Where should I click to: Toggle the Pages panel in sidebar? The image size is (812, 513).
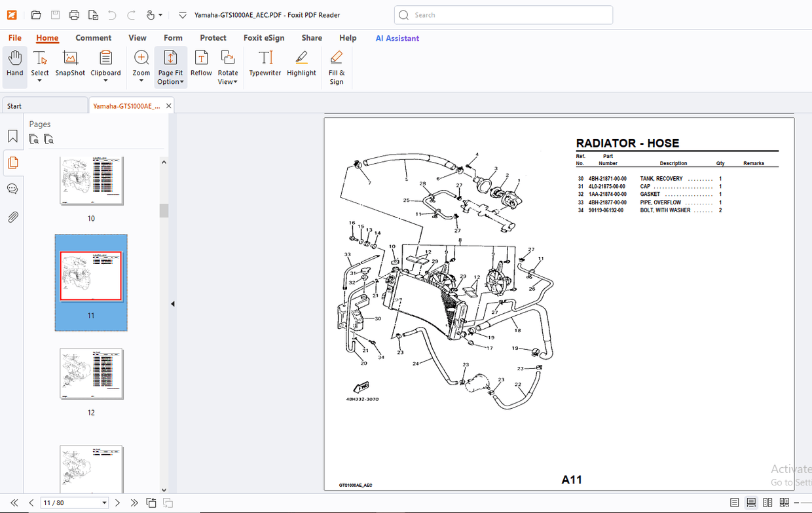coord(12,163)
